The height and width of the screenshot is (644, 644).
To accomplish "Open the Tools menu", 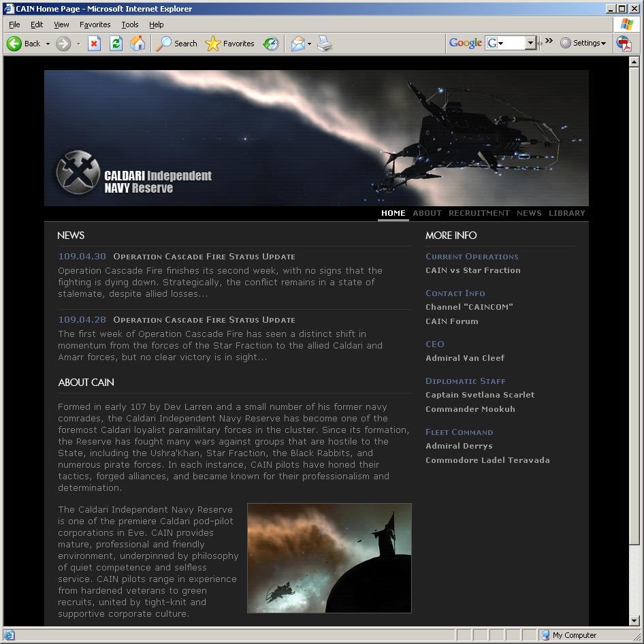I will 130,25.
